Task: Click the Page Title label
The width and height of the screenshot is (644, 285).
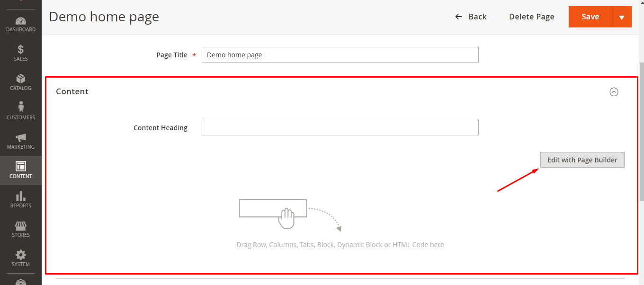Action: pos(172,55)
